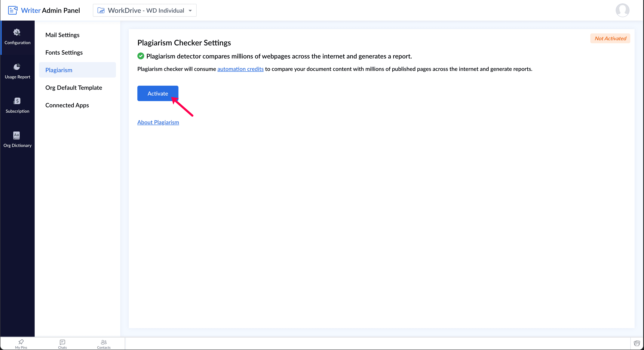Open the automation credits link
This screenshot has height=350, width=644.
240,69
